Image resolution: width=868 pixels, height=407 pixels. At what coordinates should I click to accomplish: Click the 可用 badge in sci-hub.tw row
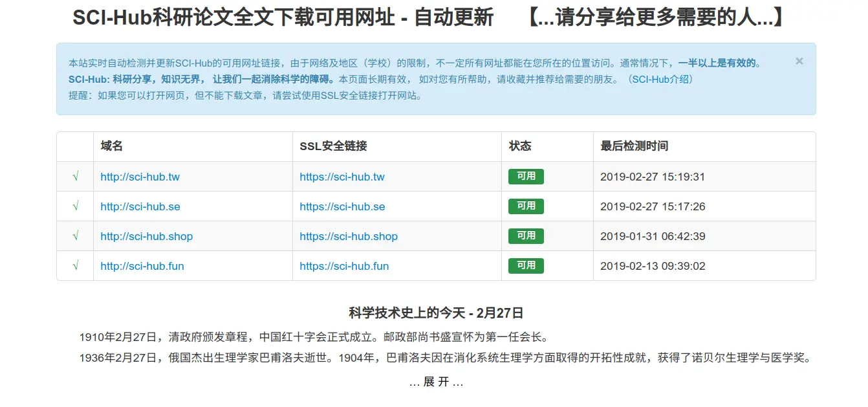point(526,177)
